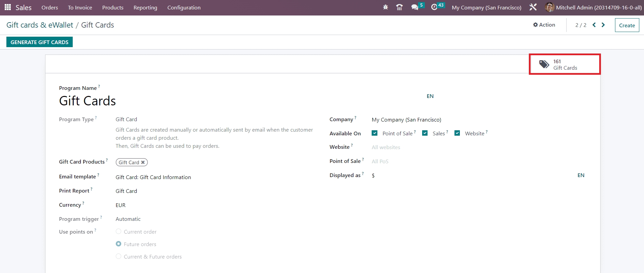Go to next record arrow
Screen dimensions: 644x273
pos(603,25)
